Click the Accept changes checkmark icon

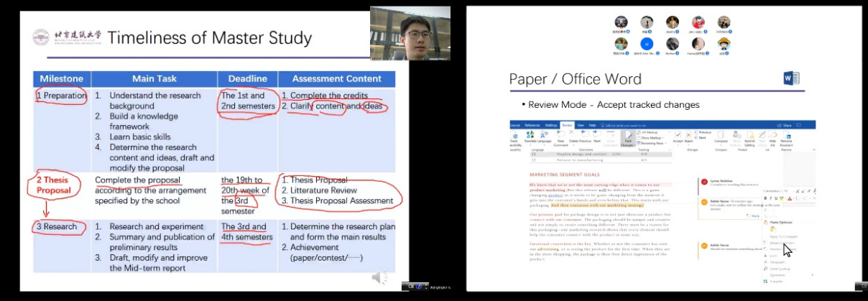[678, 136]
